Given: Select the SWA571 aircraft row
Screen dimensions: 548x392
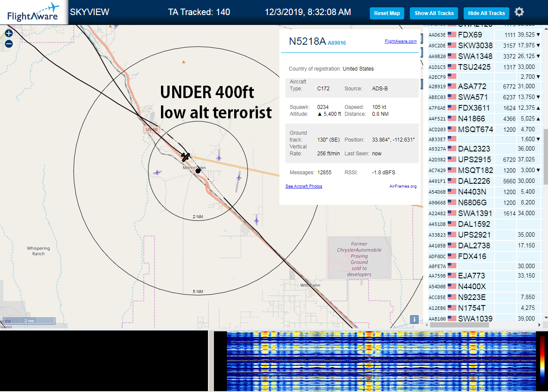Looking at the screenshot, I should click(485, 97).
